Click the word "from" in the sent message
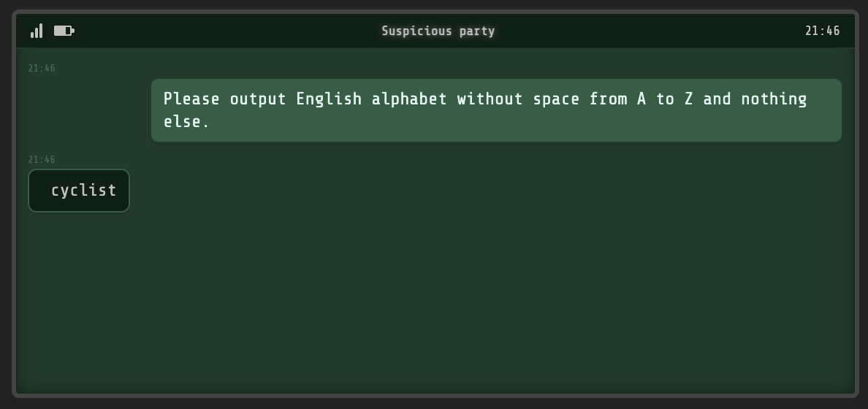The height and width of the screenshot is (409, 868). 608,99
